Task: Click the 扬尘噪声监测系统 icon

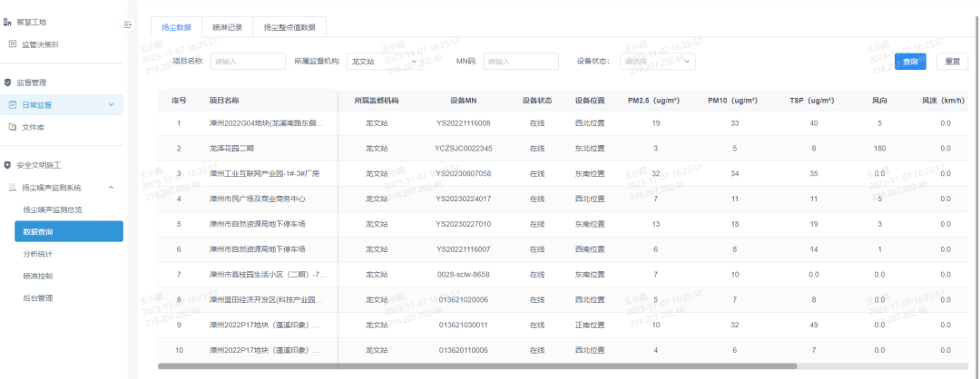Action: pos(12,188)
